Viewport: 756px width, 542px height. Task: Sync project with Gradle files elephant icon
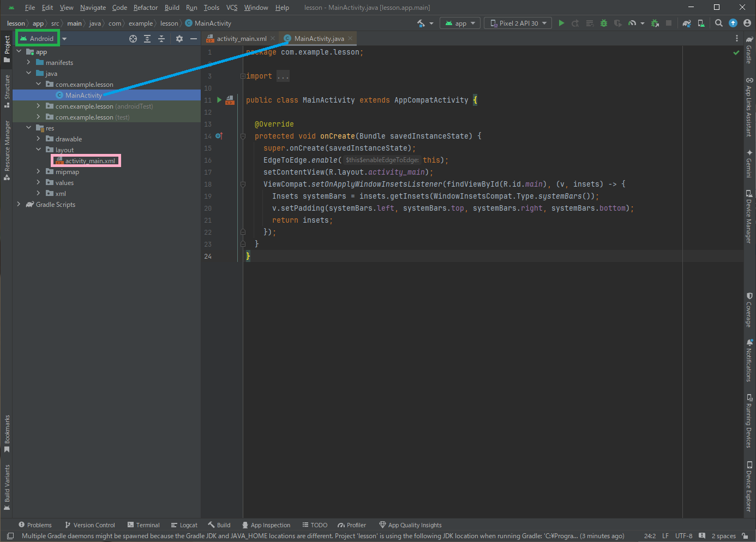click(x=687, y=23)
